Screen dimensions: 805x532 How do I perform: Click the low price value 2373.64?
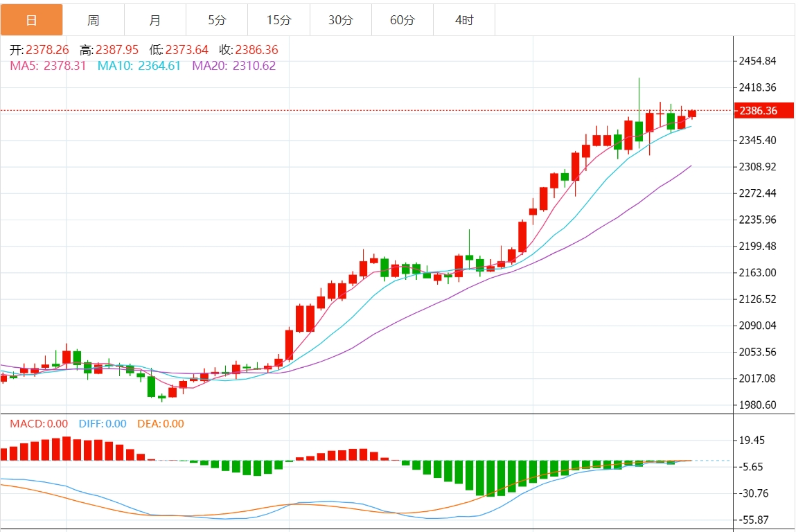point(187,50)
